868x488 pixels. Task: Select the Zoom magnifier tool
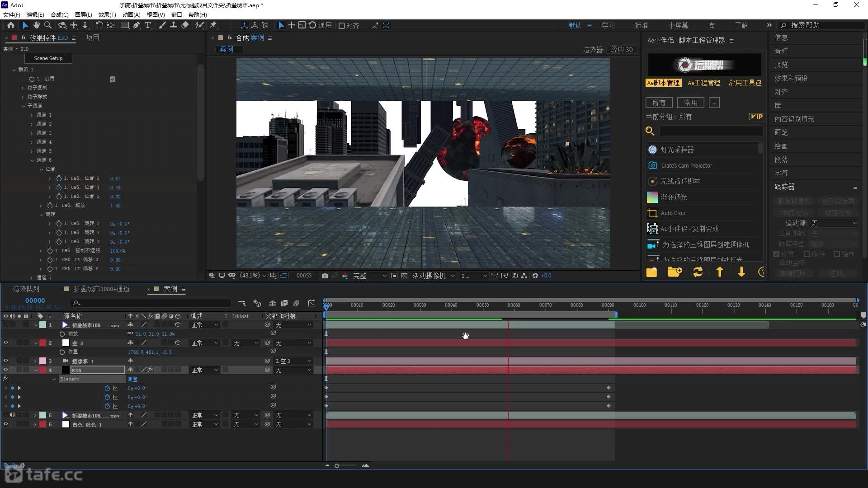(x=48, y=25)
